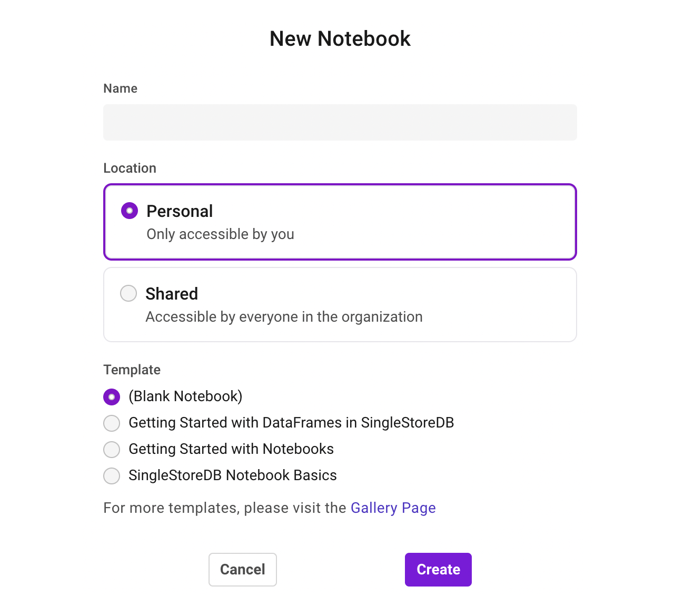The height and width of the screenshot is (616, 674).
Task: Click inside the Name input field
Action: (x=340, y=122)
